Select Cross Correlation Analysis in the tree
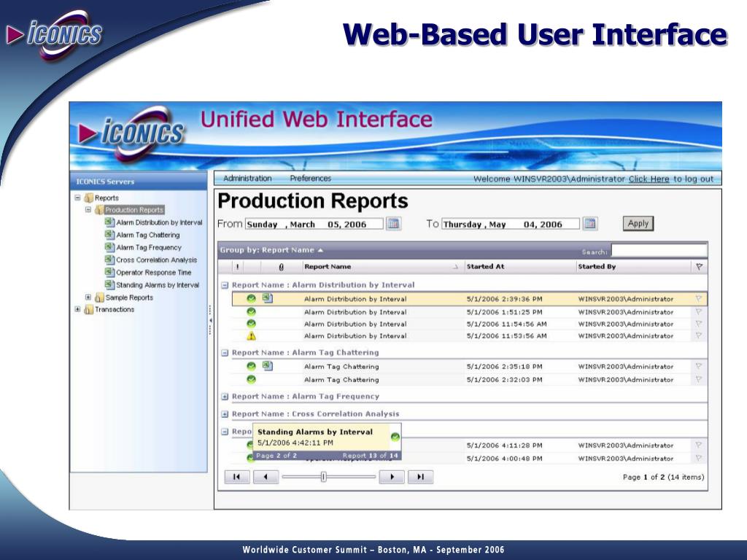 tap(156, 260)
